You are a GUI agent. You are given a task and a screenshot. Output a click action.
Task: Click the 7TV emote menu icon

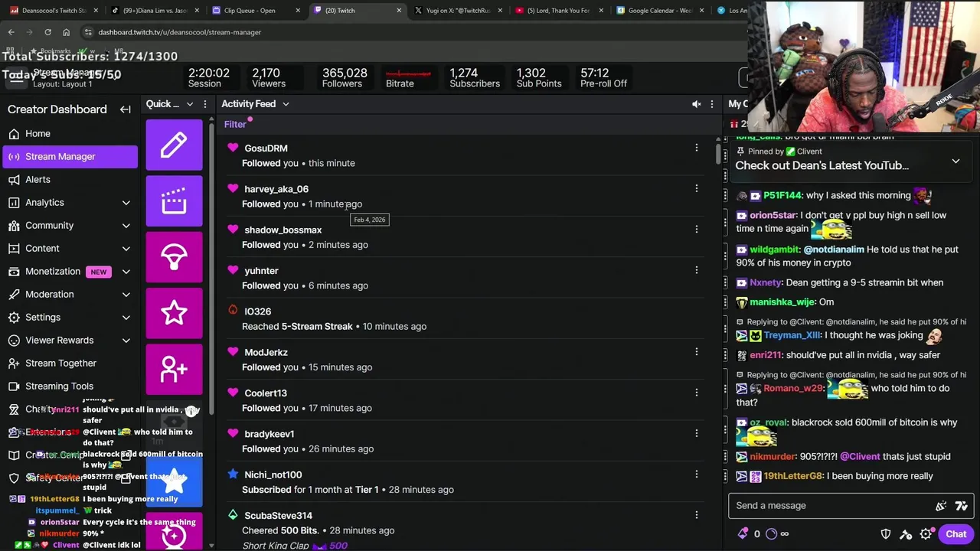(962, 506)
